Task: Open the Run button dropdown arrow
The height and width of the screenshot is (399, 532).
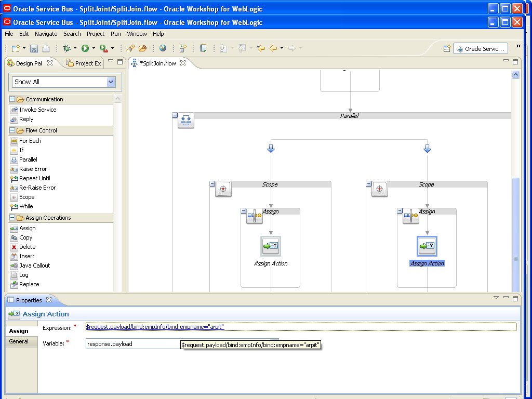Action: point(94,48)
